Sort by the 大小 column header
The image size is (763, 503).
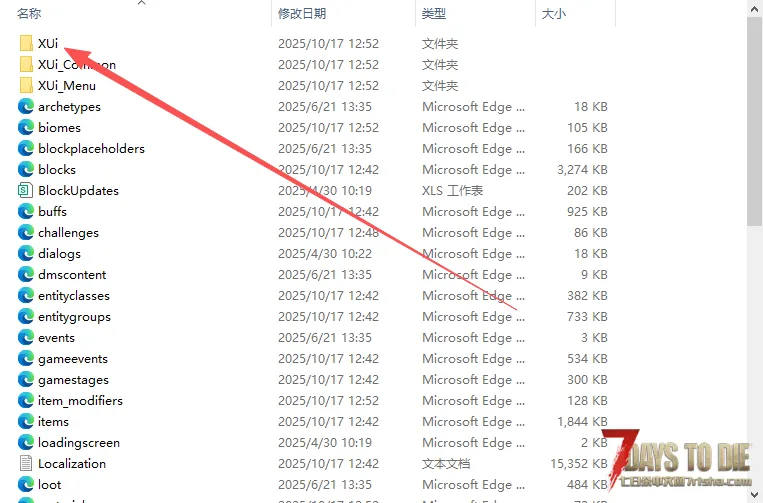553,14
